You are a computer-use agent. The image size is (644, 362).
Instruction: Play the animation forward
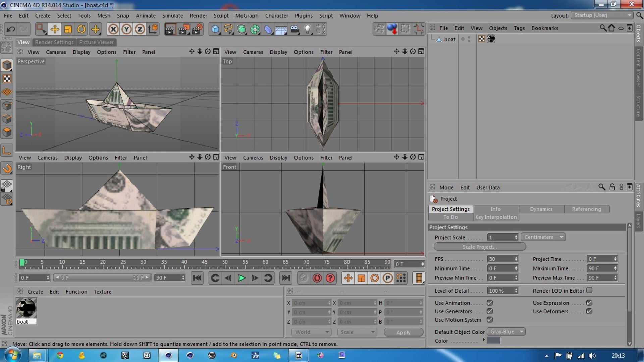tap(241, 278)
